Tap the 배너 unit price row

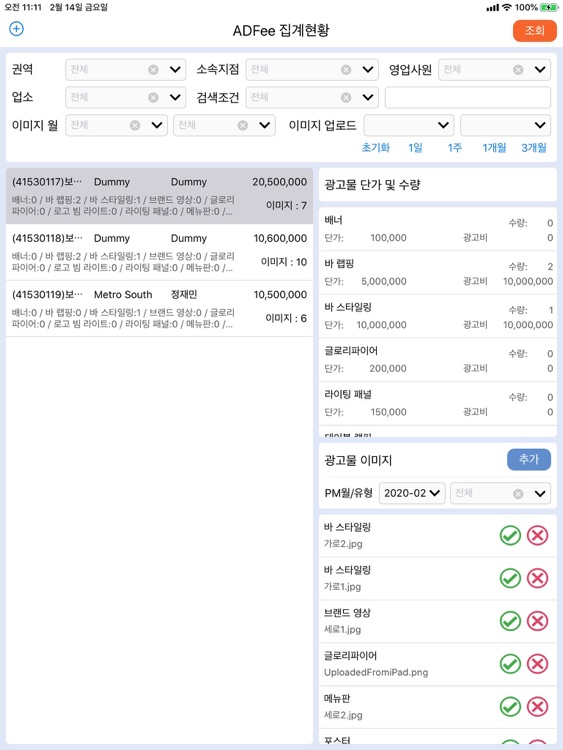coord(438,229)
